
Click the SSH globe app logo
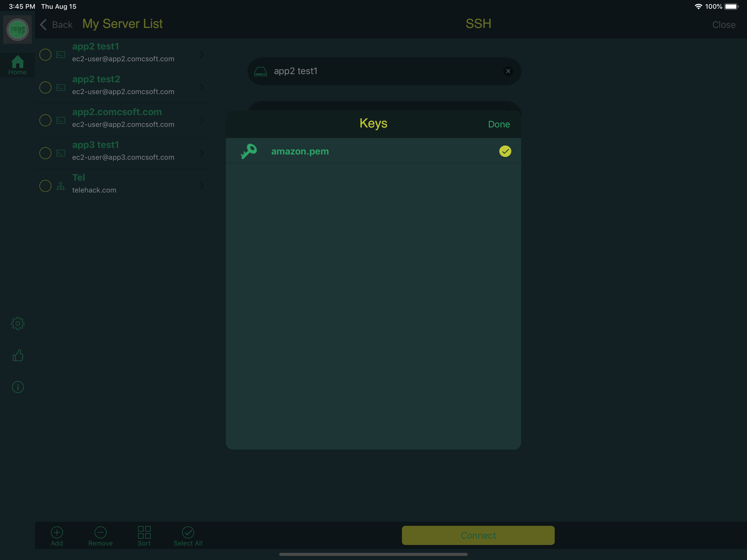tap(17, 29)
